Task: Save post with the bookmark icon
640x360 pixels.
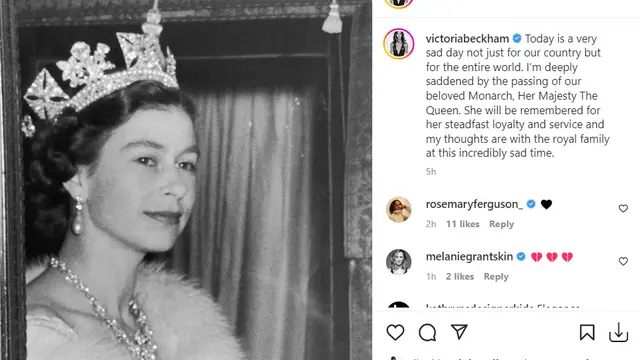Action: coord(587,332)
